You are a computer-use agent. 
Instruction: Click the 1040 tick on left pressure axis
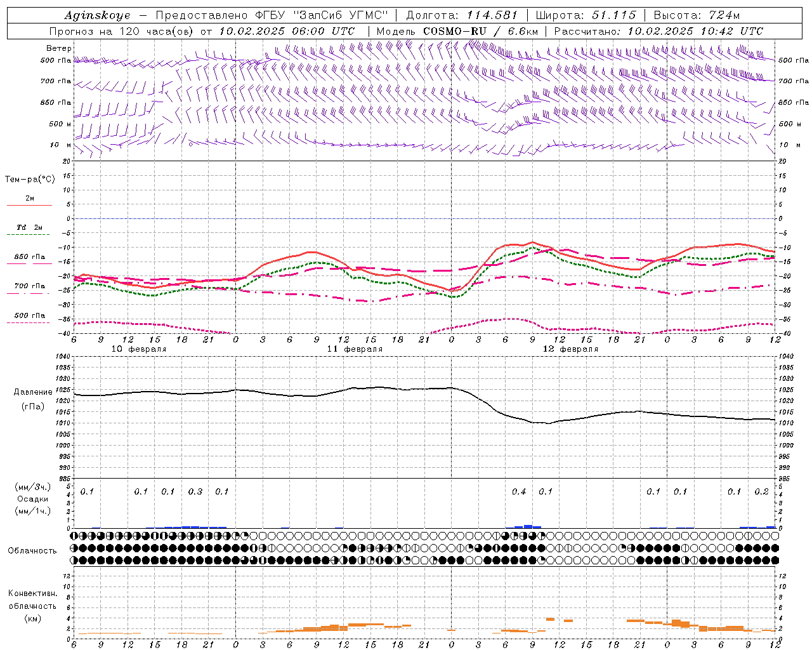(63, 357)
